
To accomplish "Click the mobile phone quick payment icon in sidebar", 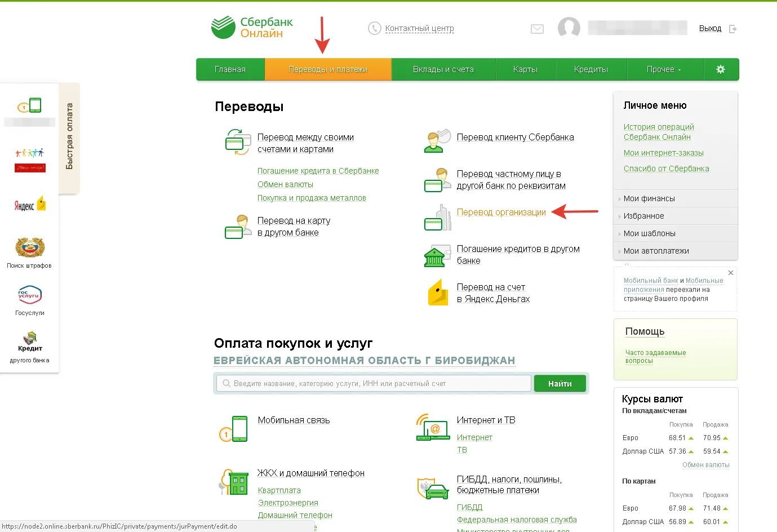I will point(29,105).
